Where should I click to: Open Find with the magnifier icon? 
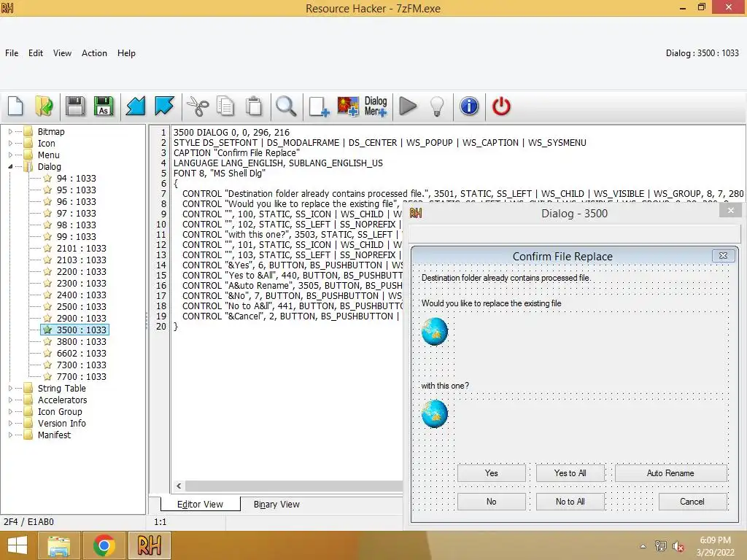(286, 106)
